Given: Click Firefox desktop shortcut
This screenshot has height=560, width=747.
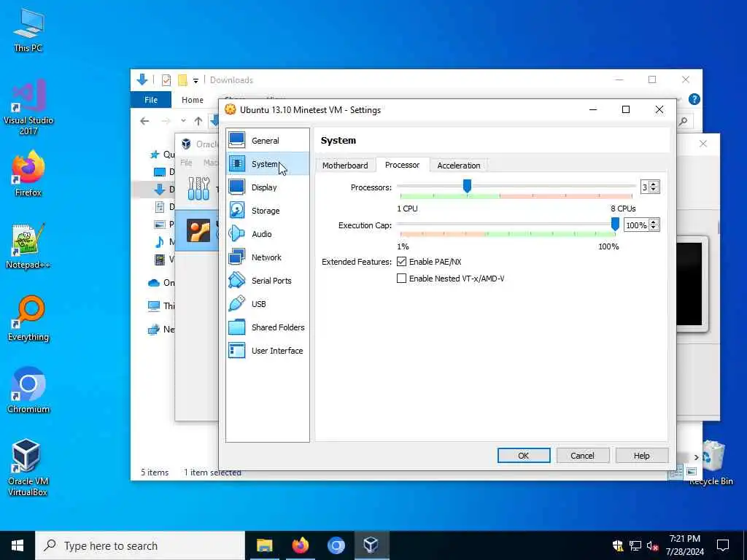Looking at the screenshot, I should click(28, 174).
